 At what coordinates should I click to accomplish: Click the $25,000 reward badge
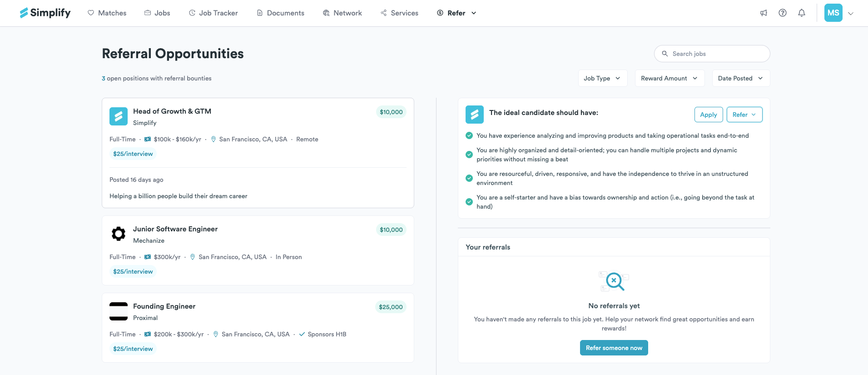[x=391, y=307]
